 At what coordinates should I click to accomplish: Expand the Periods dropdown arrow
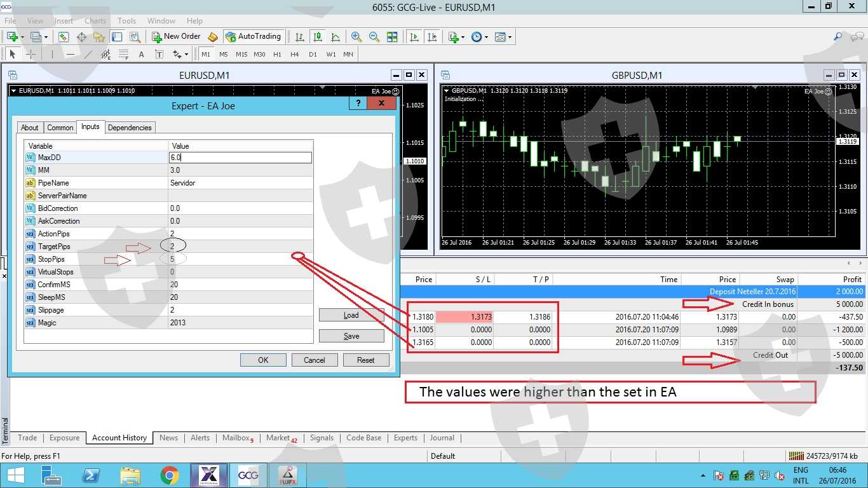click(486, 37)
